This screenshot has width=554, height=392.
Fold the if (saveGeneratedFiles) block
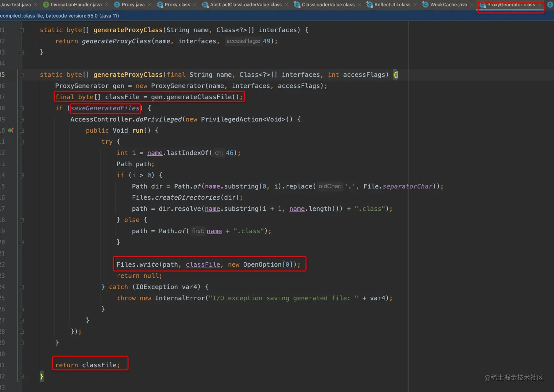coord(22,108)
